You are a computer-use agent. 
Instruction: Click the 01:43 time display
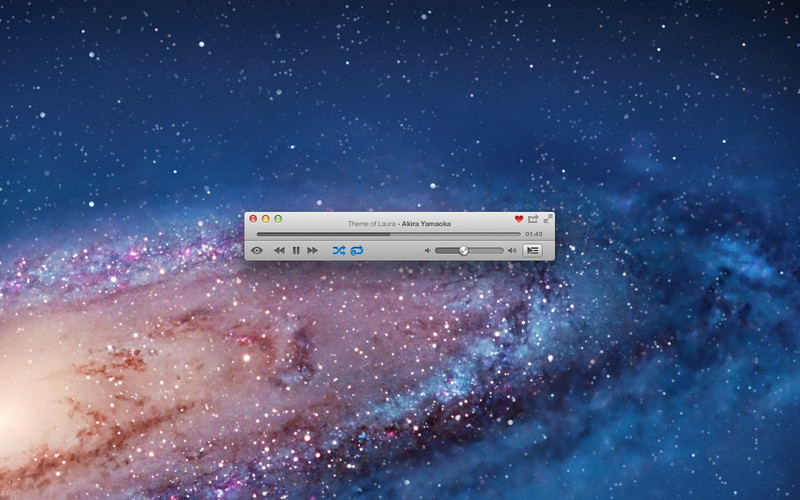534,234
